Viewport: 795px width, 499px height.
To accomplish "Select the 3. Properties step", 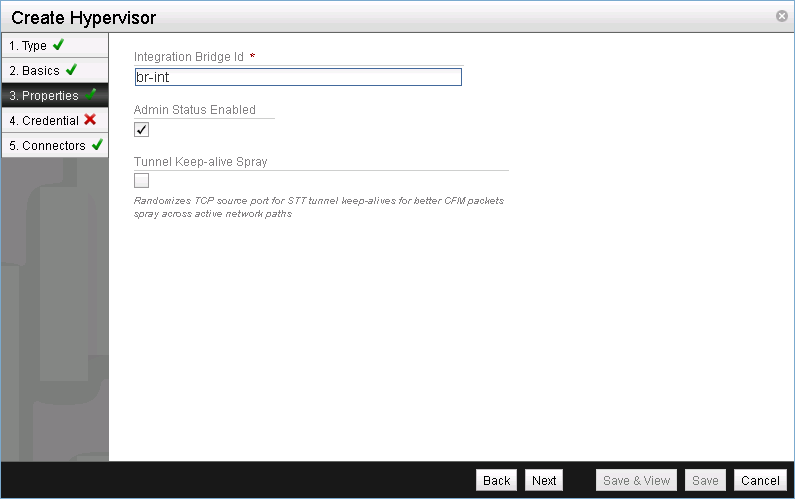I will coord(43,96).
